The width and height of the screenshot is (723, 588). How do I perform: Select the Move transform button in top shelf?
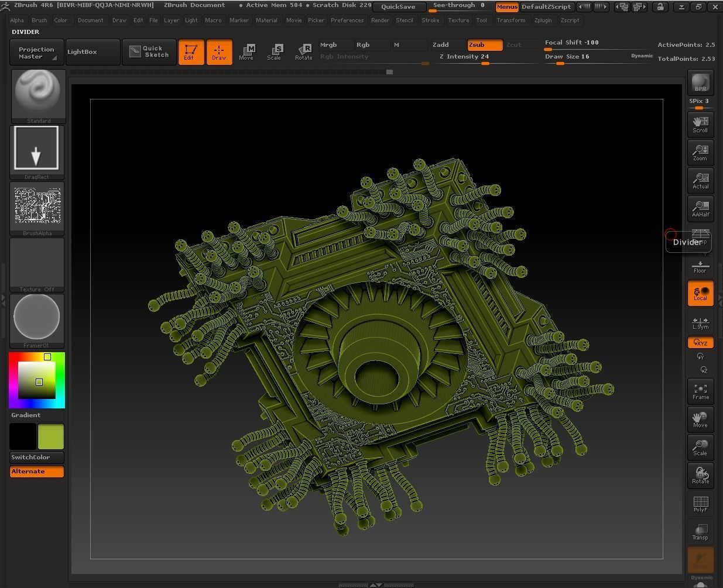(246, 51)
